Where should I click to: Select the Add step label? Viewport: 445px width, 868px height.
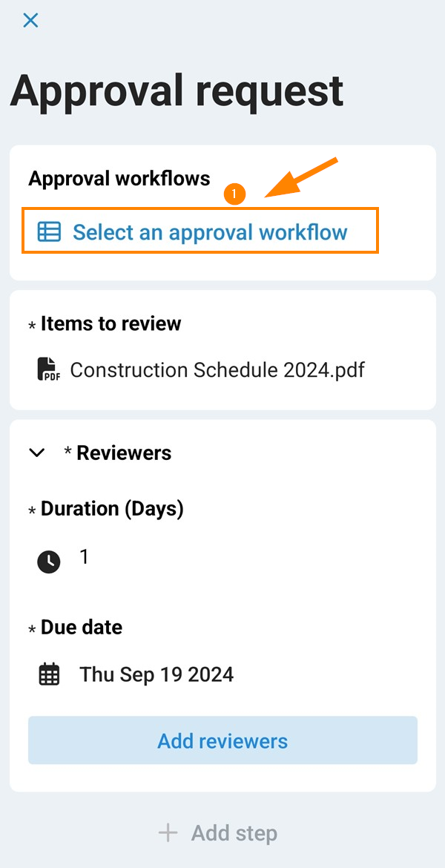(x=234, y=832)
